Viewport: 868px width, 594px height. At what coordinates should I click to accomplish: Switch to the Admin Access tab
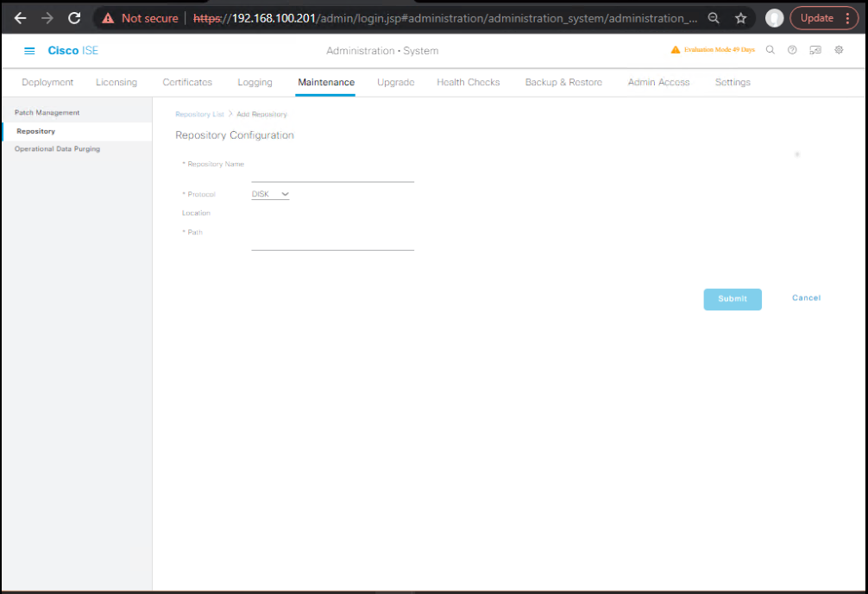click(x=658, y=83)
